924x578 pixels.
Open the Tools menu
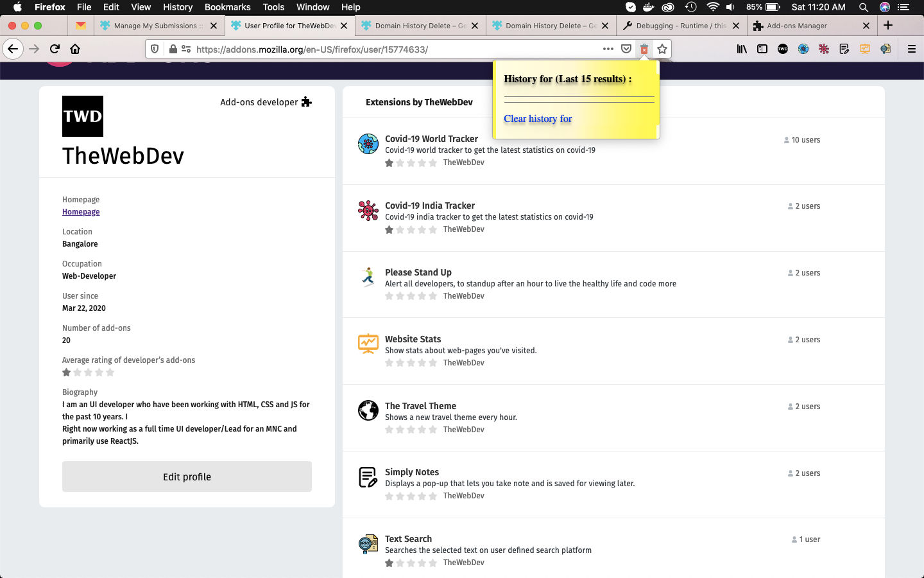point(273,7)
